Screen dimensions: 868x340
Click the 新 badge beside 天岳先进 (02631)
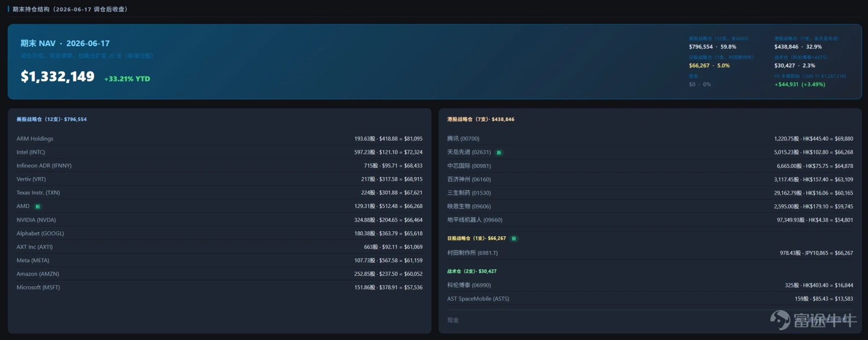499,153
